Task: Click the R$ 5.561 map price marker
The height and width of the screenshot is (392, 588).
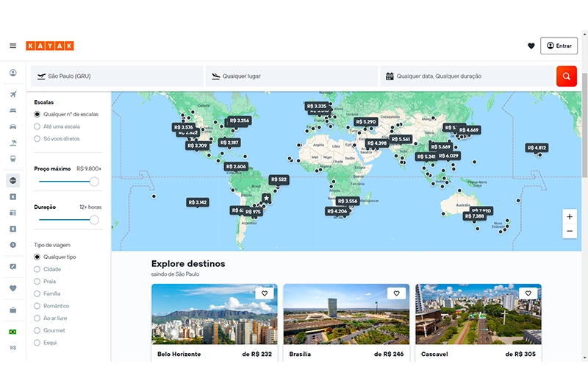Action: tap(401, 139)
